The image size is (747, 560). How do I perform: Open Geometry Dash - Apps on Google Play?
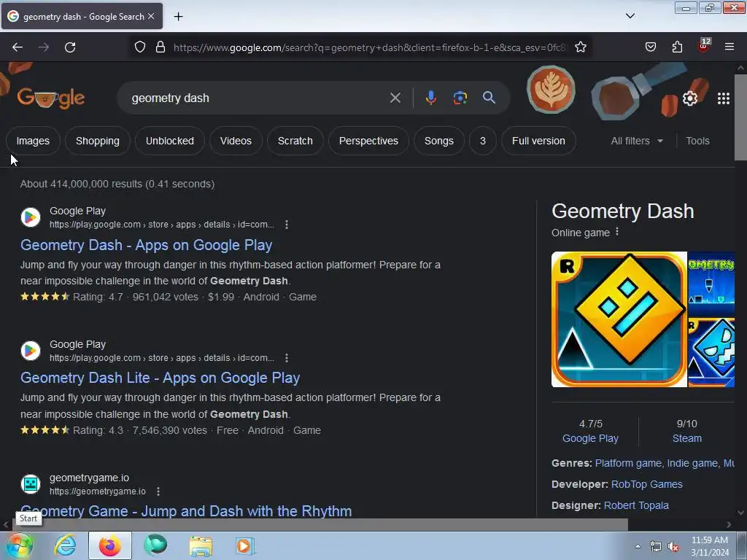(146, 245)
